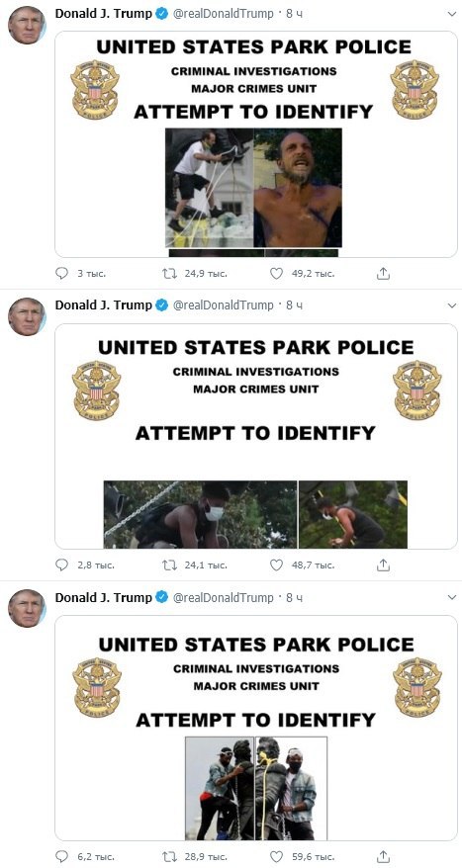Reply to the second tweet (2,8 тыс.)

coord(62,565)
